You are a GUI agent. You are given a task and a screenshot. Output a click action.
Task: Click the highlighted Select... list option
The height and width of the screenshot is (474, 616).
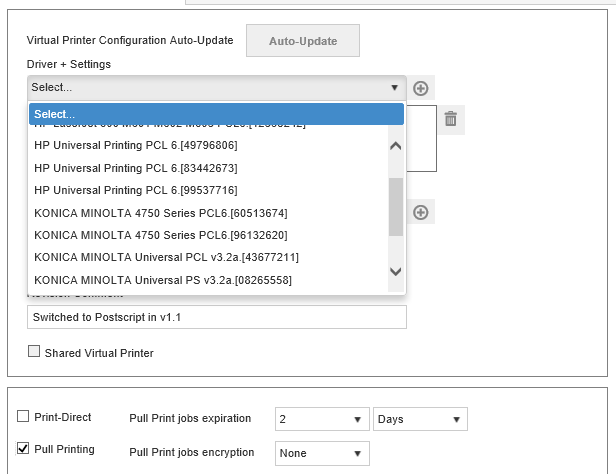click(x=215, y=114)
